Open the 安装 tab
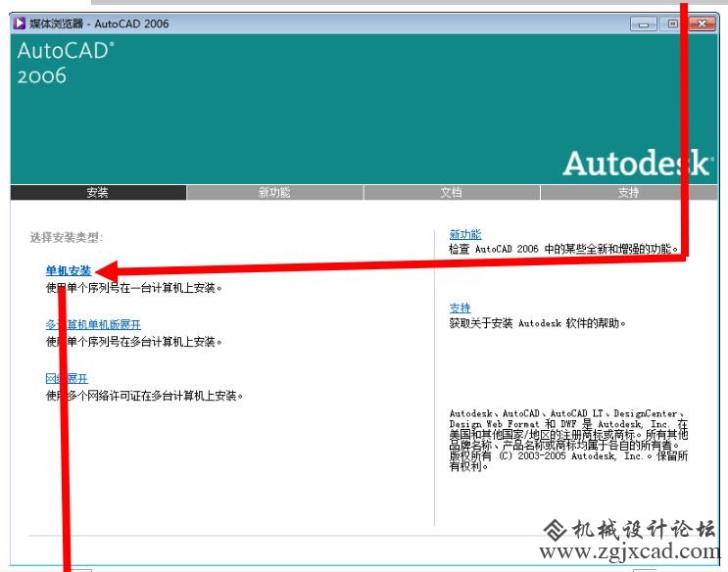This screenshot has width=728, height=572. tap(98, 192)
